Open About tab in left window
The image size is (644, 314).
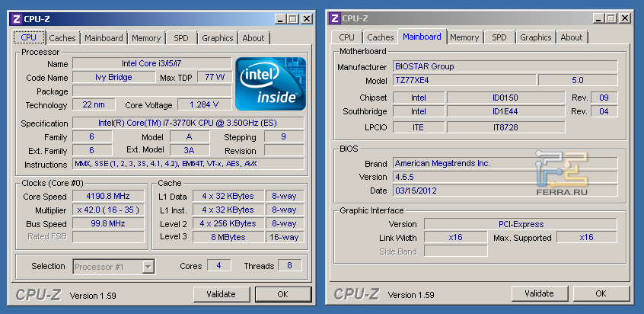[253, 38]
